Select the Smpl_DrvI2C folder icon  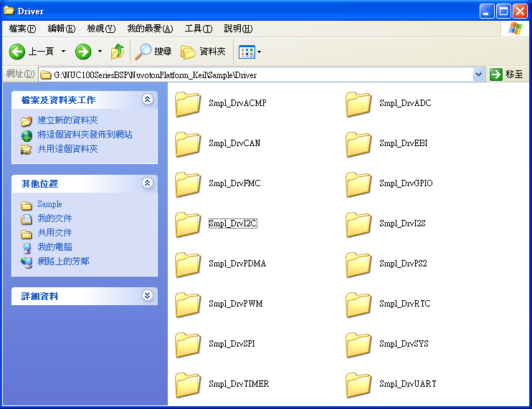point(188,224)
